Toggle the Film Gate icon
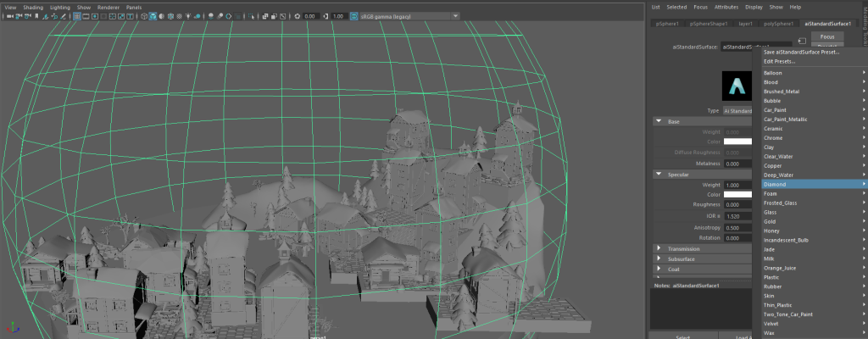This screenshot has width=868, height=339. click(x=86, y=16)
